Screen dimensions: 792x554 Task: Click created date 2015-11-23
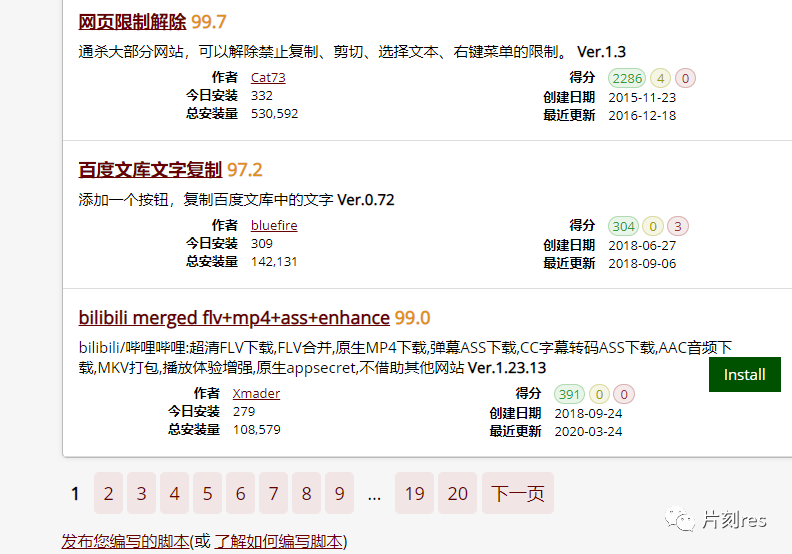click(x=642, y=97)
